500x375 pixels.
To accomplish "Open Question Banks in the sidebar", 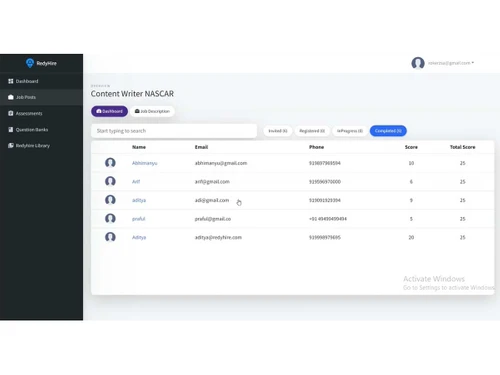I will coord(41,129).
